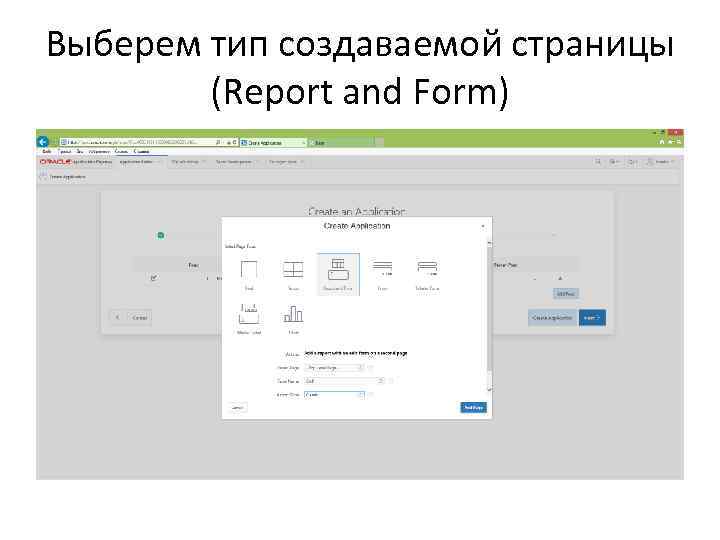Viewport: 720px width, 540px height.
Task: Open the Справка browser menu
Action: click(141, 152)
